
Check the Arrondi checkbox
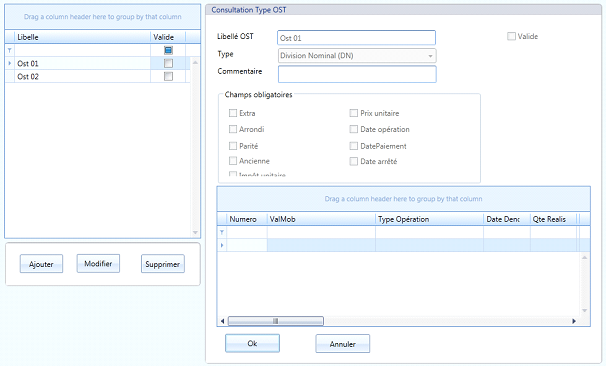pos(233,129)
